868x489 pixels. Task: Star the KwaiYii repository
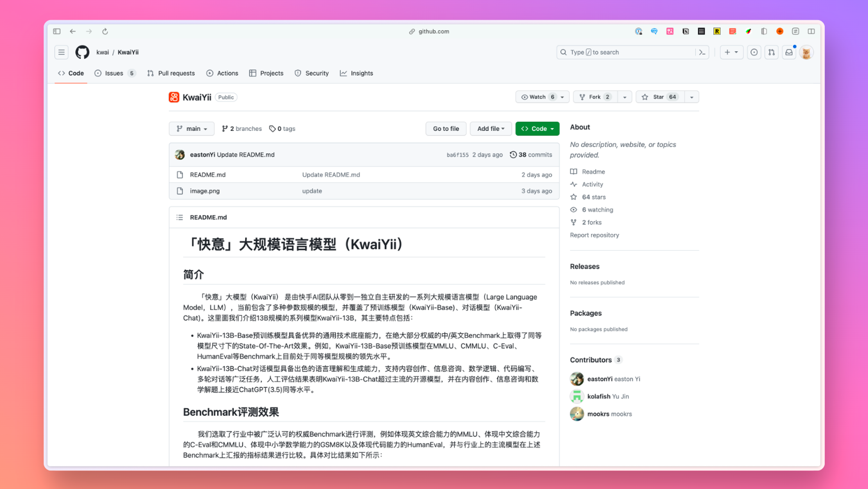click(660, 97)
